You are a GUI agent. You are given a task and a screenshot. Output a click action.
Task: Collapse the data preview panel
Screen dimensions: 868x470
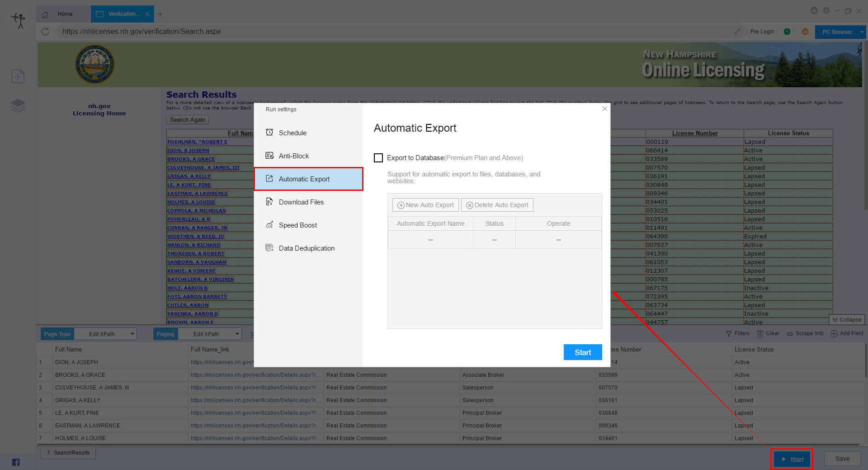pos(847,320)
